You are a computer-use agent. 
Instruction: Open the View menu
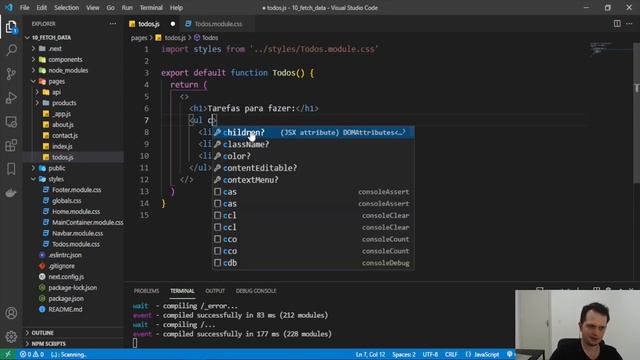pos(93,8)
